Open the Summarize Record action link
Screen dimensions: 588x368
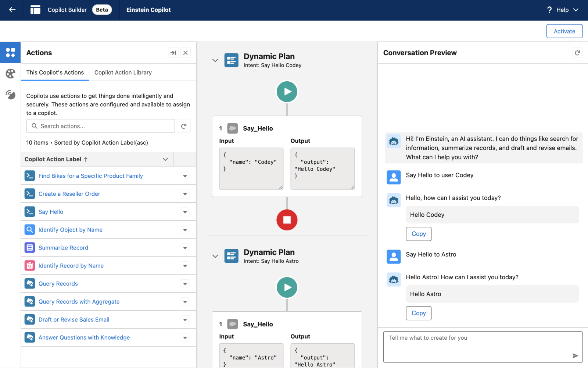63,248
